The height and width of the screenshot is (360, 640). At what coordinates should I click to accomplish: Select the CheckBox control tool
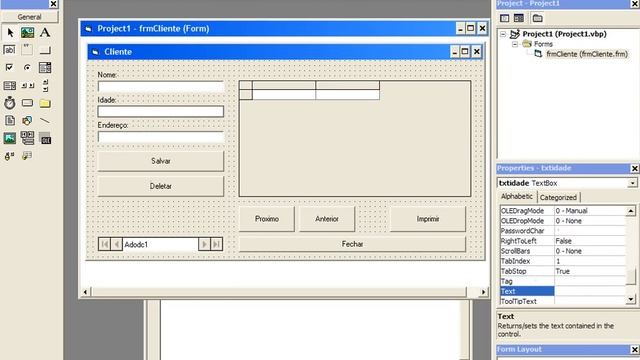tap(10, 67)
